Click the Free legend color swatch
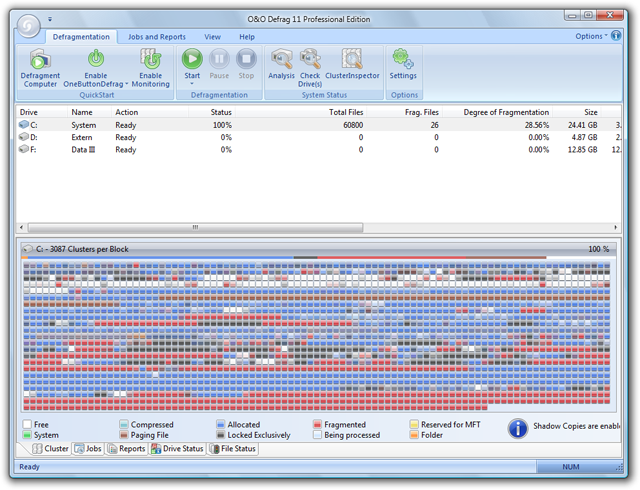This screenshot has width=640, height=490. point(27,424)
